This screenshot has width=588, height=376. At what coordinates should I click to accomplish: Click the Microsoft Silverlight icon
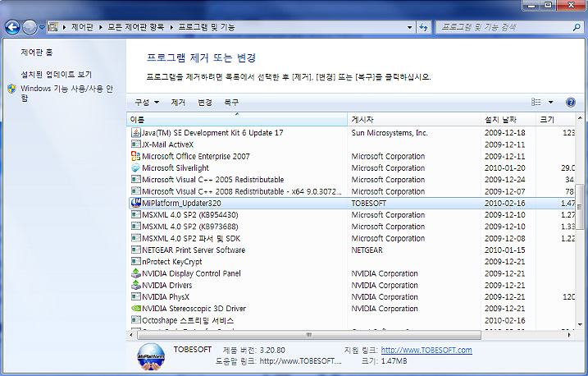[x=136, y=167]
